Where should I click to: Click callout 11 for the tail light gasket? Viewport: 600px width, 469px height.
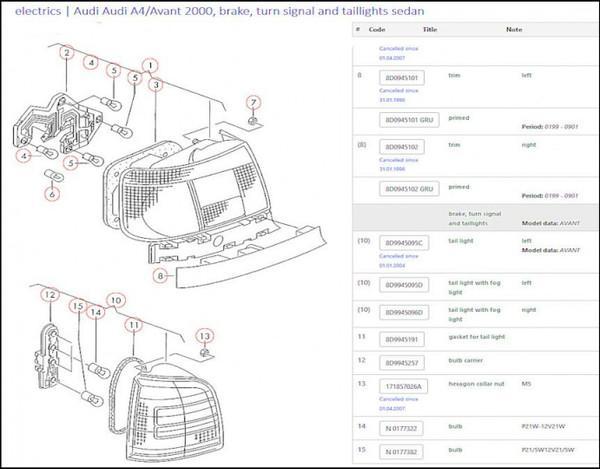(x=130, y=325)
